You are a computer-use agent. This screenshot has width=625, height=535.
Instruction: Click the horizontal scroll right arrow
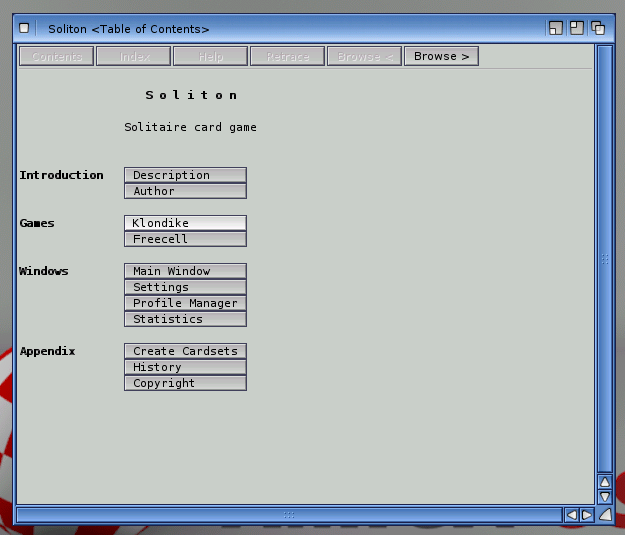pyautogui.click(x=586, y=515)
